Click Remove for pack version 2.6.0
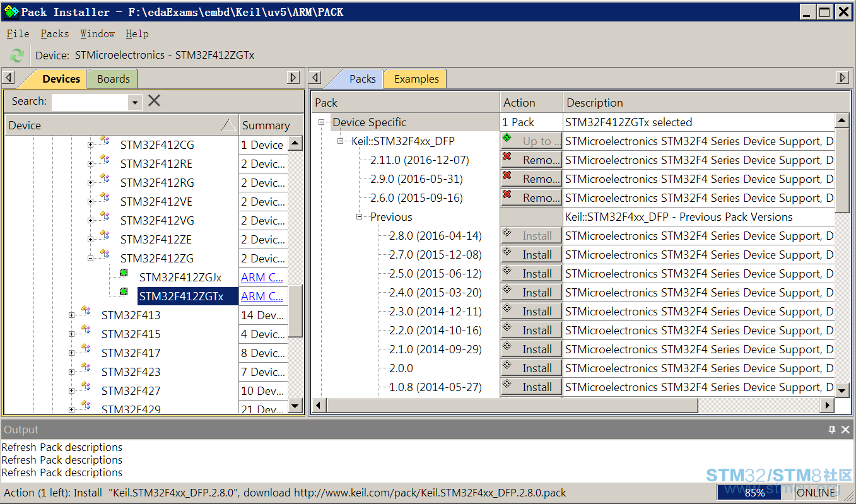Screen dimensions: 856x504 click(x=531, y=198)
